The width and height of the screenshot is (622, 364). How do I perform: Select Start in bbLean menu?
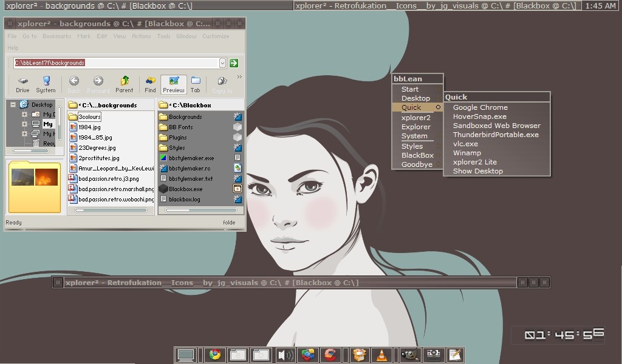417,89
